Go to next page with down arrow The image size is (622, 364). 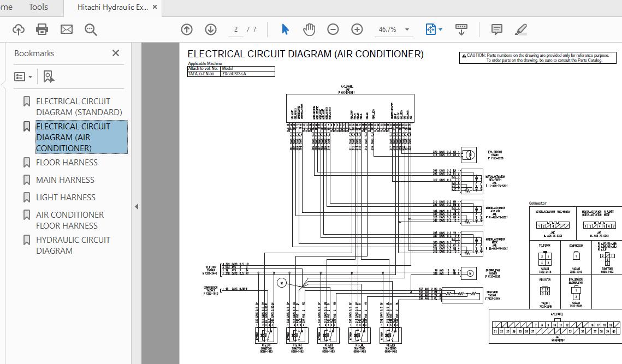[x=211, y=29]
